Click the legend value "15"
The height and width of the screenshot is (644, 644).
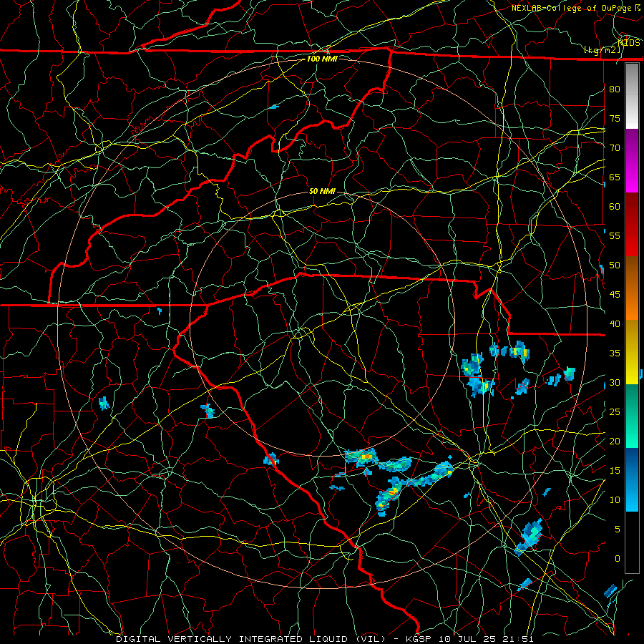[x=615, y=471]
